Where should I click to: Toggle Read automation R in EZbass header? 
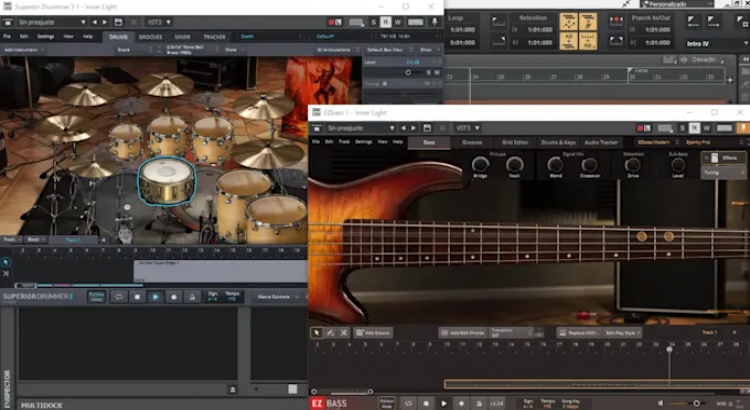click(694, 128)
